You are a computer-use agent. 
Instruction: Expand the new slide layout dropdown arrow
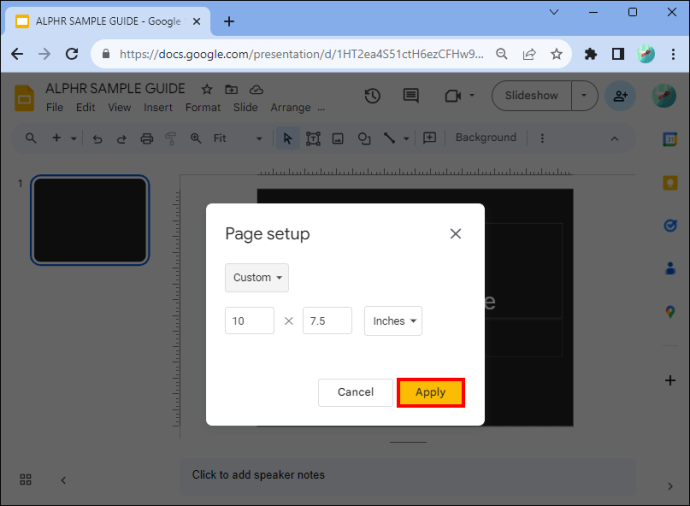coord(73,139)
